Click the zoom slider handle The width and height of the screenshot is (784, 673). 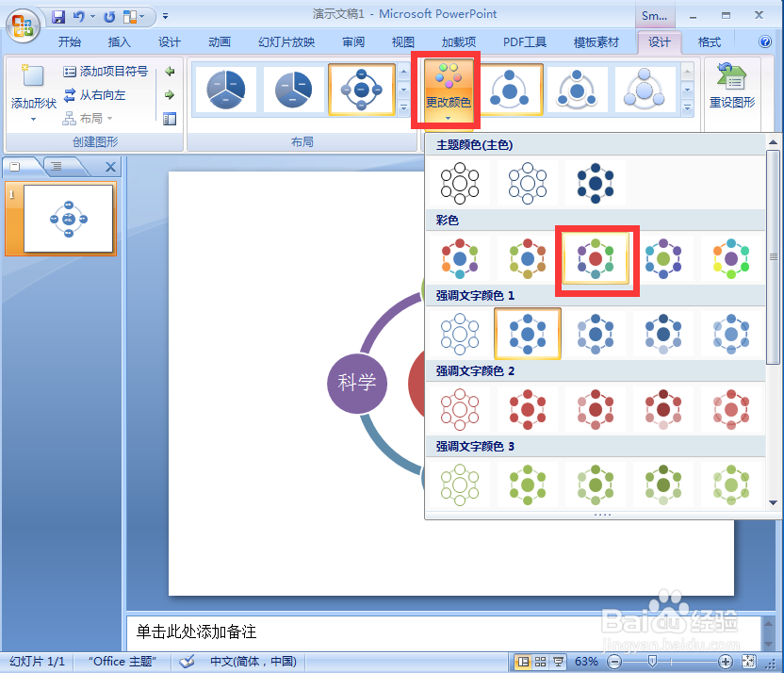tap(652, 662)
